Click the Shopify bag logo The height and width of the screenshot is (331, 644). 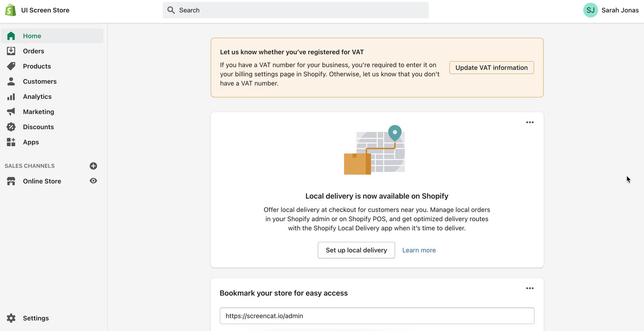coord(10,10)
